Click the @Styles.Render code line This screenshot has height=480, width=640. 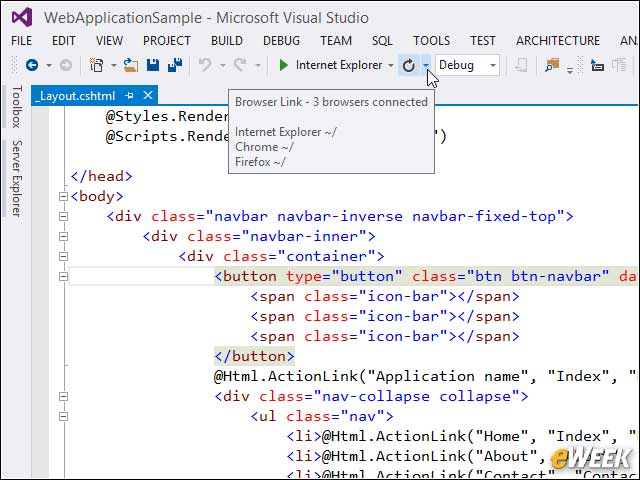(167, 116)
